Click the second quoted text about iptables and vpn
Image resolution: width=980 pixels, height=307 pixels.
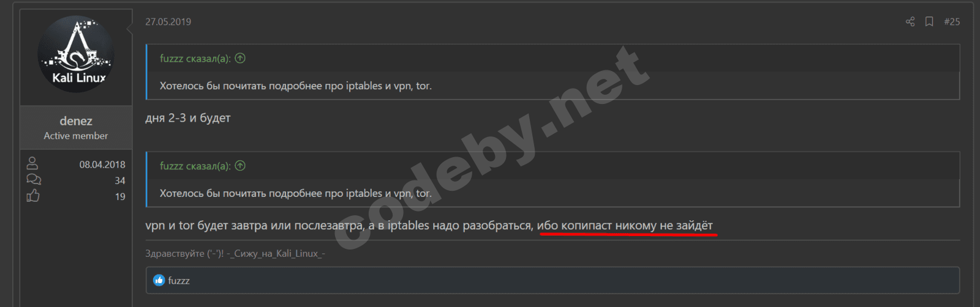[x=296, y=193]
